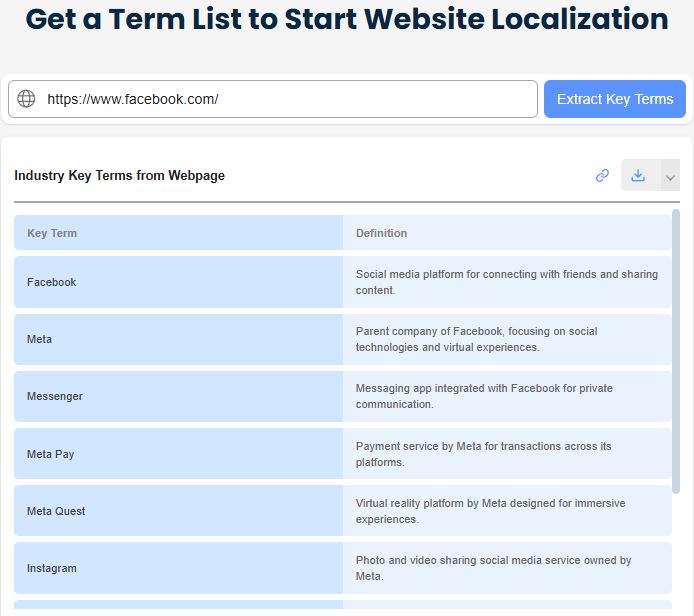694x616 pixels.
Task: Select the Meta Quest key term cell
Action: [178, 511]
